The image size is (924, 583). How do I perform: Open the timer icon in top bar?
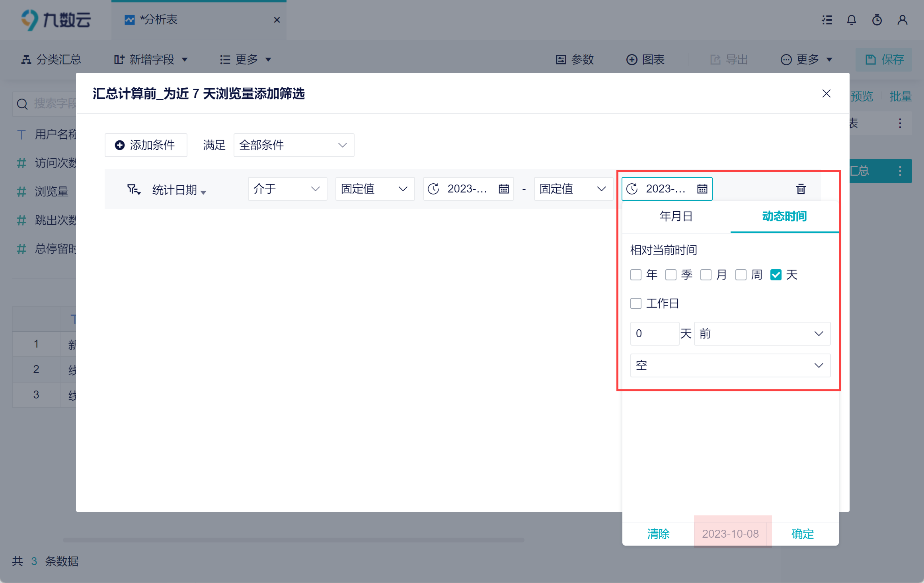877,20
